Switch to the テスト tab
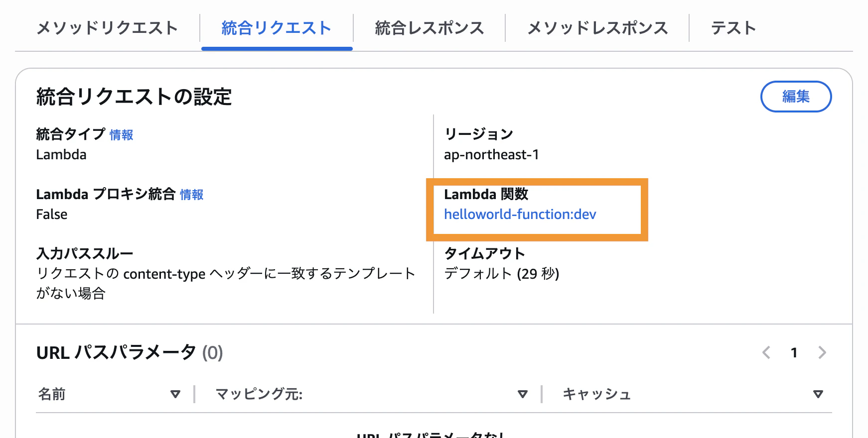The image size is (868, 438). coord(733,28)
